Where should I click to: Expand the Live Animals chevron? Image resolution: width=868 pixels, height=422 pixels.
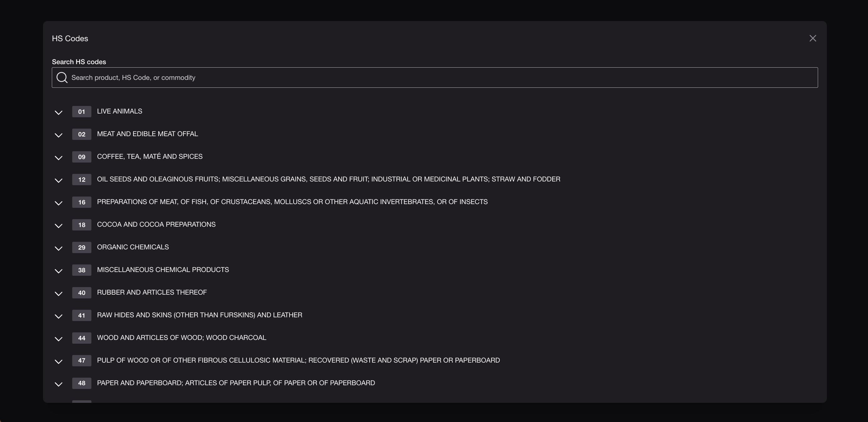(59, 112)
